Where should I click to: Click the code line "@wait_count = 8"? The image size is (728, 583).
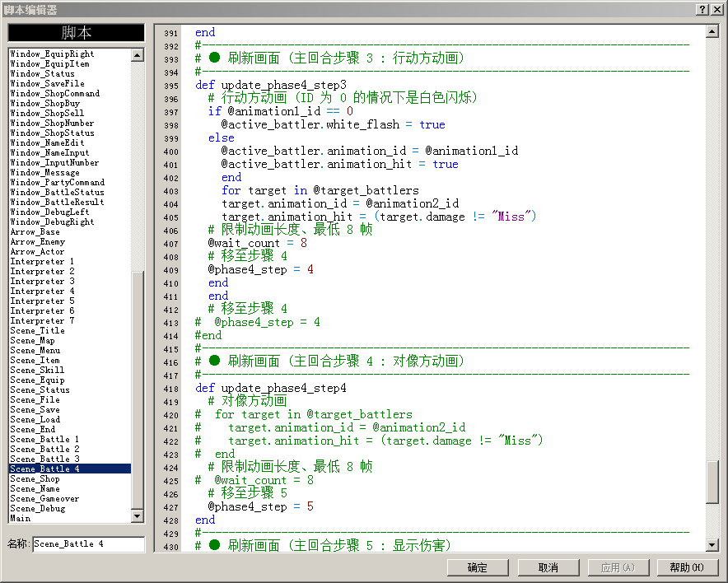(x=258, y=243)
